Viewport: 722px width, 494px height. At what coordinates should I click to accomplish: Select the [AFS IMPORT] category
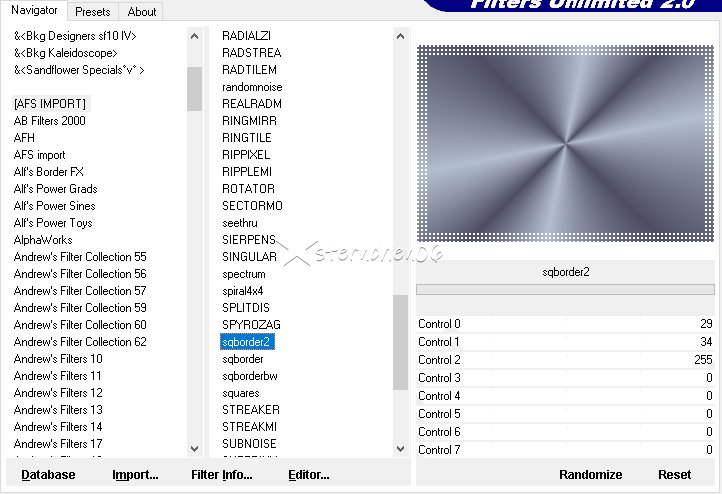pos(50,104)
